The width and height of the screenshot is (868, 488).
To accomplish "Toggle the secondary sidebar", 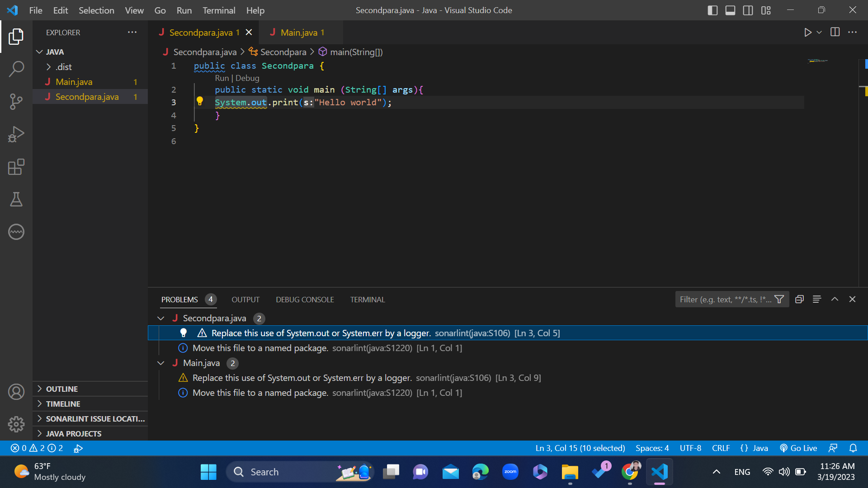I will point(748,10).
